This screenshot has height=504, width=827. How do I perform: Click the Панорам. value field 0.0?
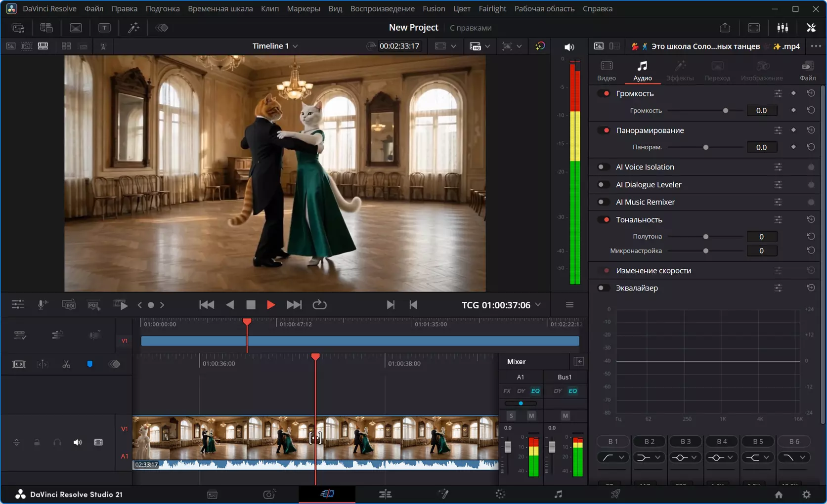[761, 147]
